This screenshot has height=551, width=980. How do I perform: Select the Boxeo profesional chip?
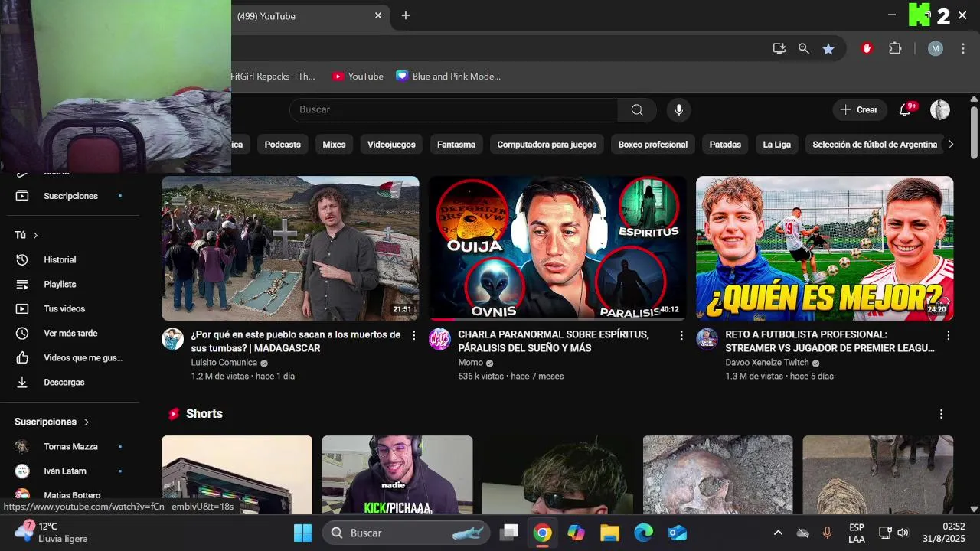(x=653, y=144)
